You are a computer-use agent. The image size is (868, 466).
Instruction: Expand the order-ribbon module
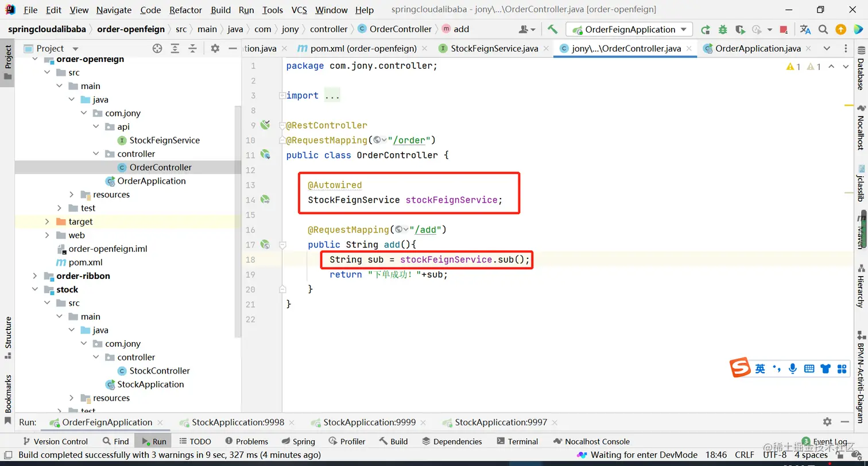pos(35,276)
